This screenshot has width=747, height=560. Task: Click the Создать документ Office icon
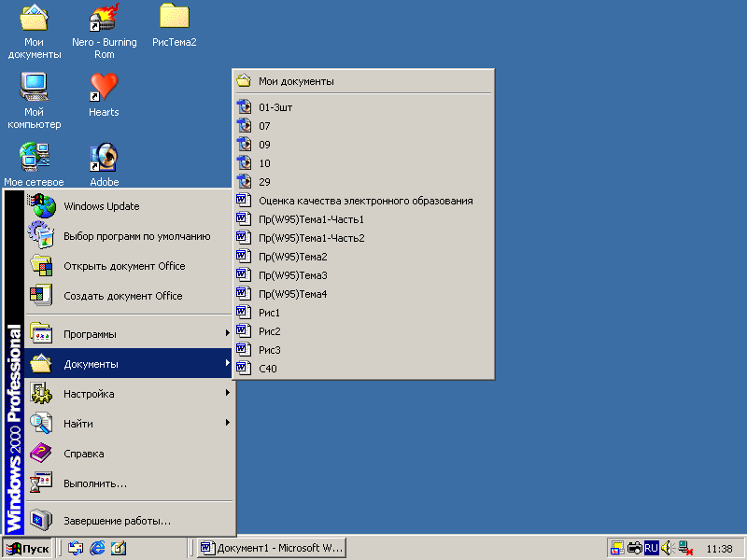pyautogui.click(x=41, y=295)
